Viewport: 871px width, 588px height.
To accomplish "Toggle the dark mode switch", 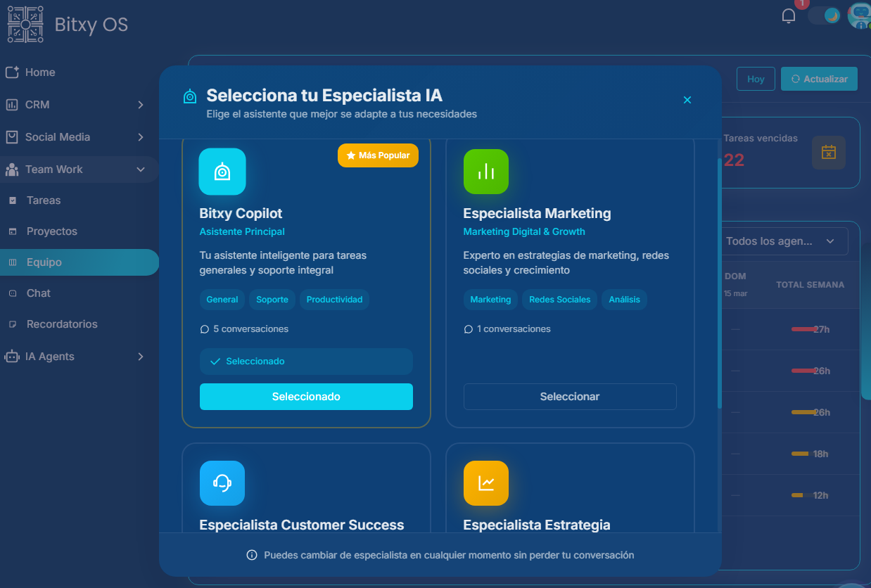I will click(824, 15).
